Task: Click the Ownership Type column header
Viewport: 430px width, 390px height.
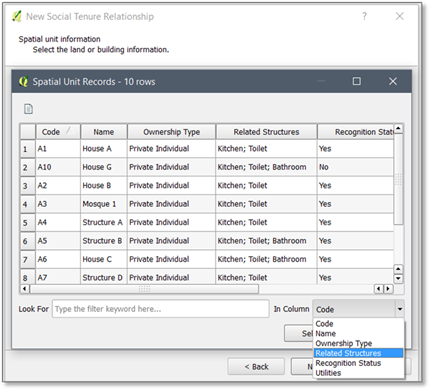Action: [171, 132]
